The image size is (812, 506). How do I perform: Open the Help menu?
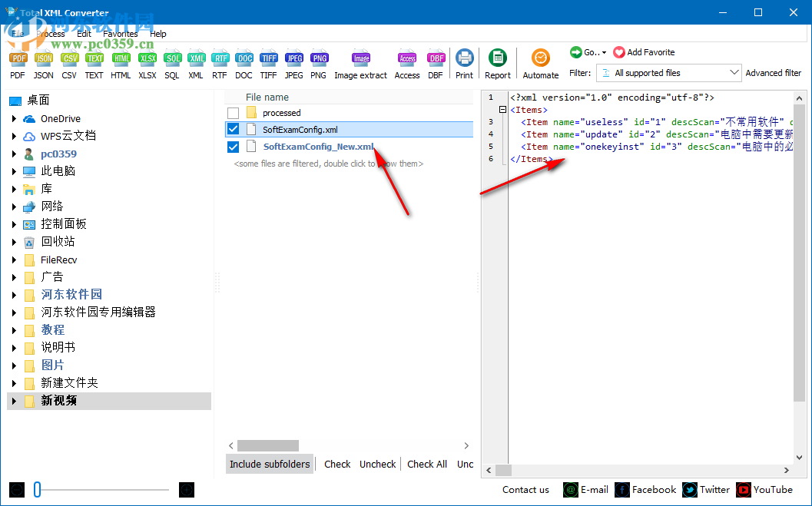157,34
